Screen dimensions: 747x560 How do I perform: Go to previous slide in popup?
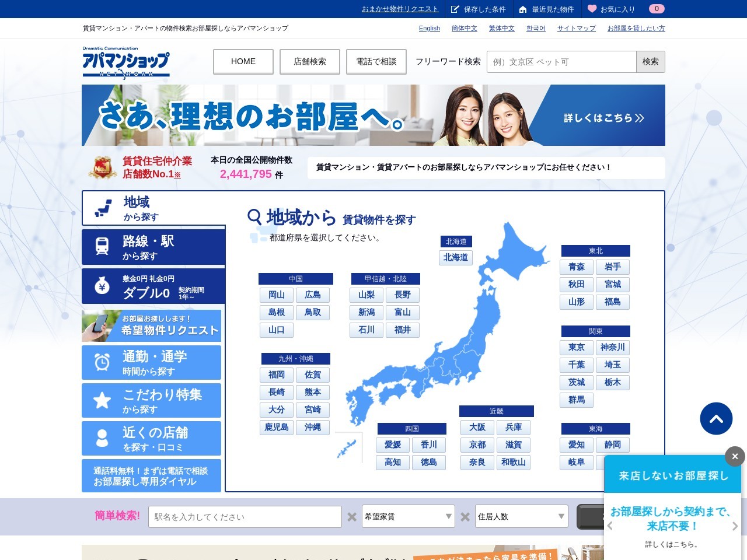610,526
